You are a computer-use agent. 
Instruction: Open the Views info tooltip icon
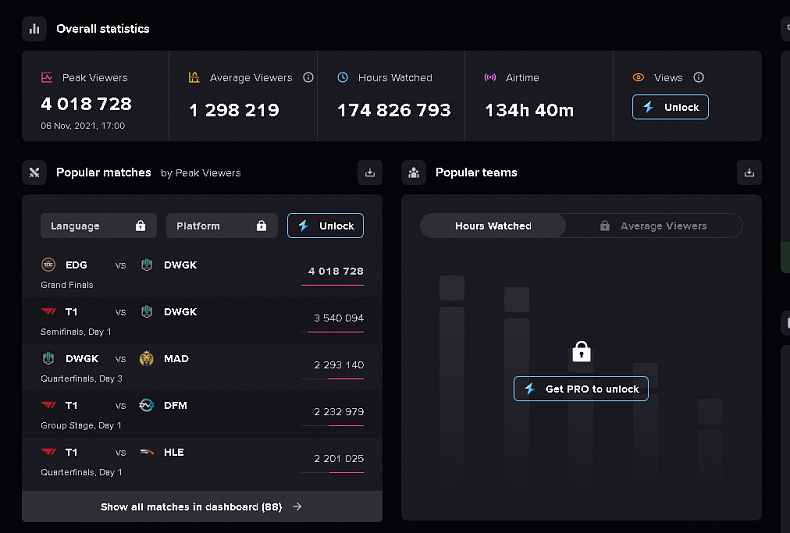pos(698,77)
